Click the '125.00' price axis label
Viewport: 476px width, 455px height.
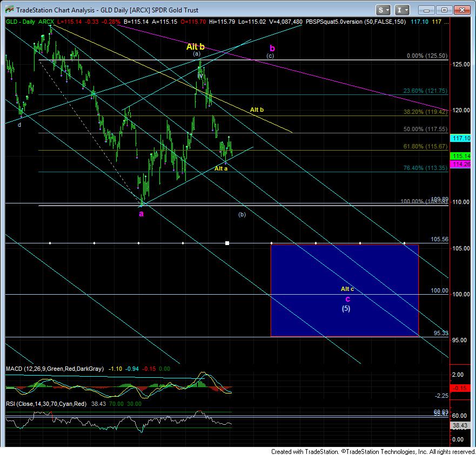click(461, 64)
